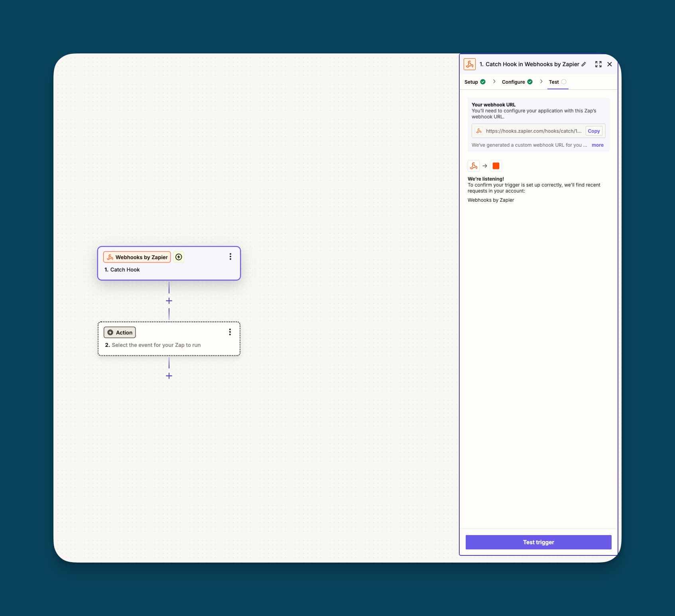Image resolution: width=675 pixels, height=616 pixels.
Task: Add a step below the Action
Action: 169,376
